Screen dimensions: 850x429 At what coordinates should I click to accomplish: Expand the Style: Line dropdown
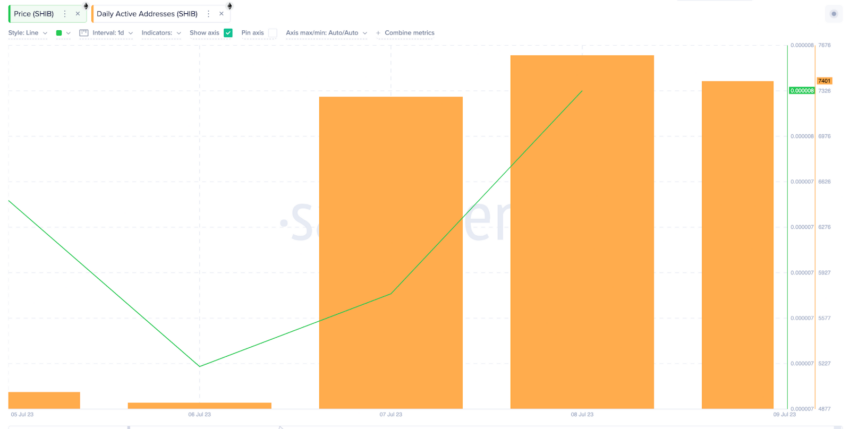click(28, 33)
